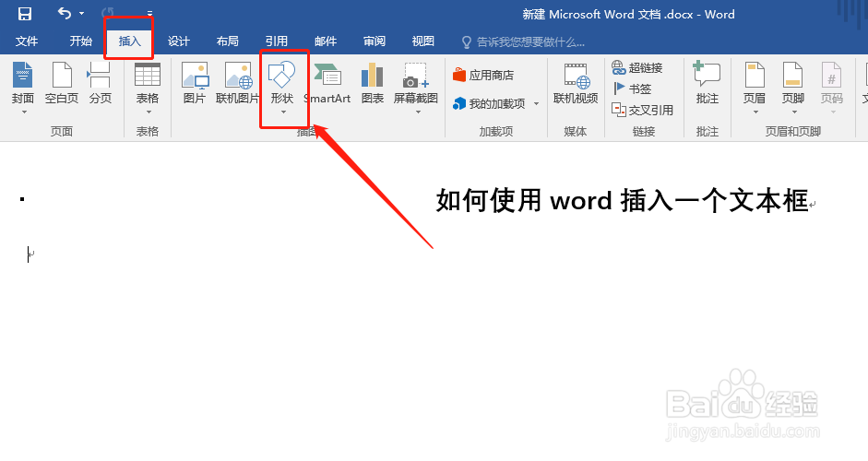The height and width of the screenshot is (461, 868).
Task: Insert a picture with 图片
Action: pyautogui.click(x=195, y=83)
